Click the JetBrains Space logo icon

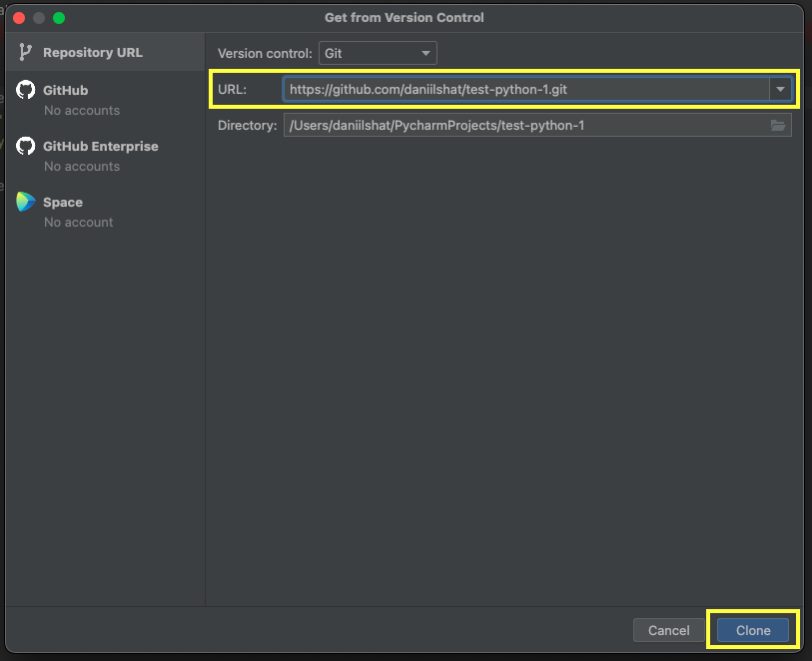[x=25, y=202]
